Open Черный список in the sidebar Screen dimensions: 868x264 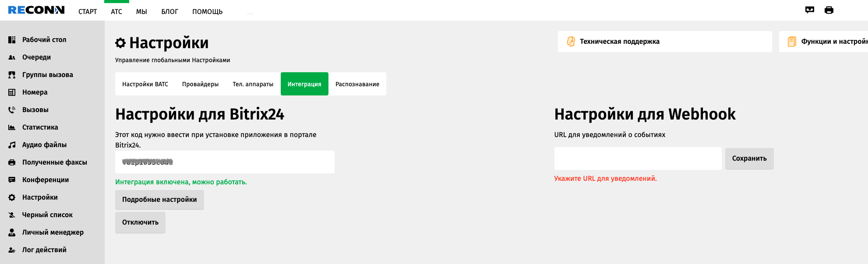(47, 215)
